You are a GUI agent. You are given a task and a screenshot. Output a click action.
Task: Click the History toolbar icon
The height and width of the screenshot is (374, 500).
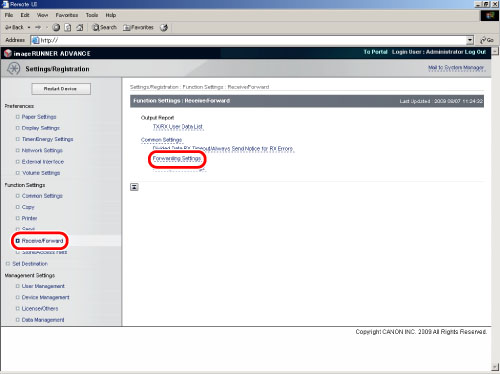tap(164, 27)
